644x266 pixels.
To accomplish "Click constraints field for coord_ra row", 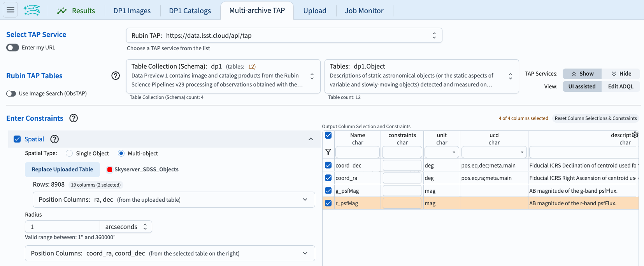I will [x=402, y=178].
